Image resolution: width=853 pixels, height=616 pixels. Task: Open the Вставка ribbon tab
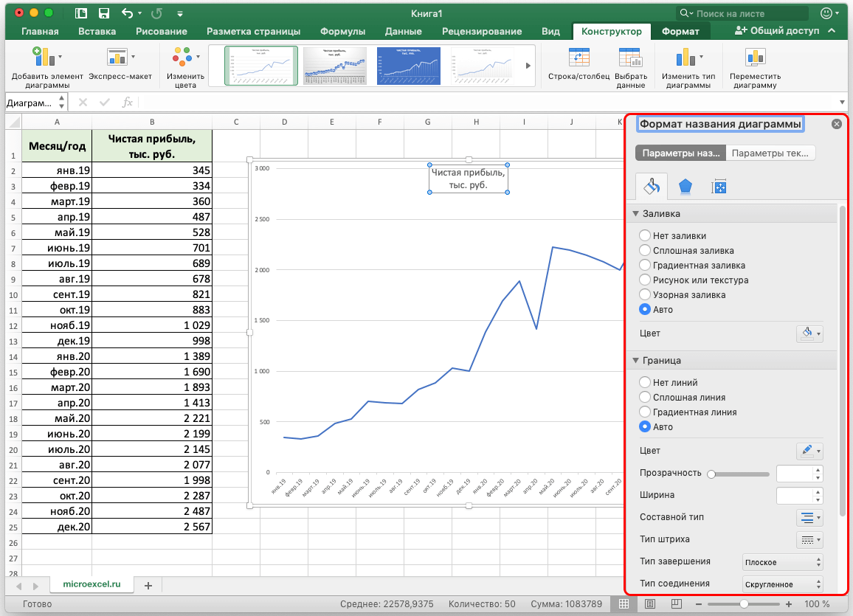(x=97, y=32)
